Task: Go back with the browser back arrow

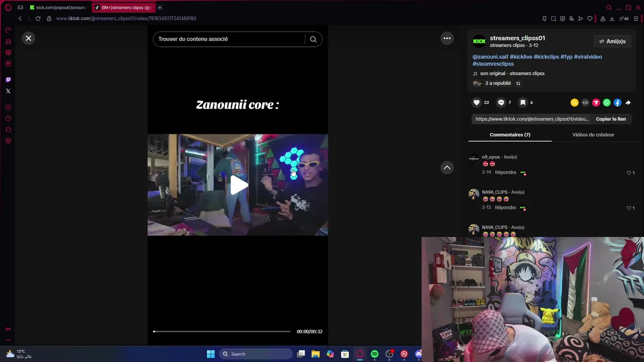Action: pos(20,19)
